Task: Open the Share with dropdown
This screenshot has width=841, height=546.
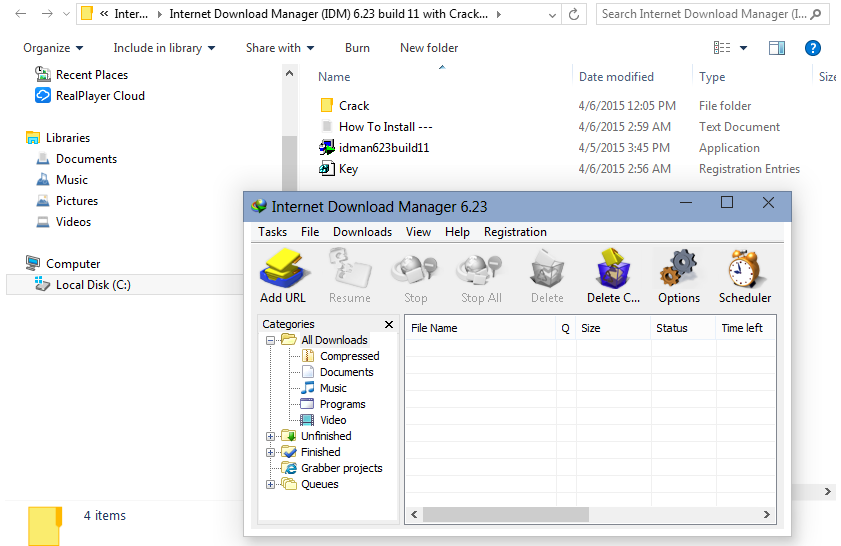Action: (280, 48)
